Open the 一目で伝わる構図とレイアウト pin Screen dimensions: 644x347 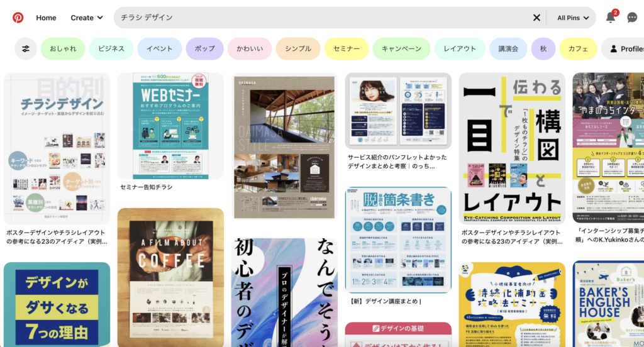[512, 148]
